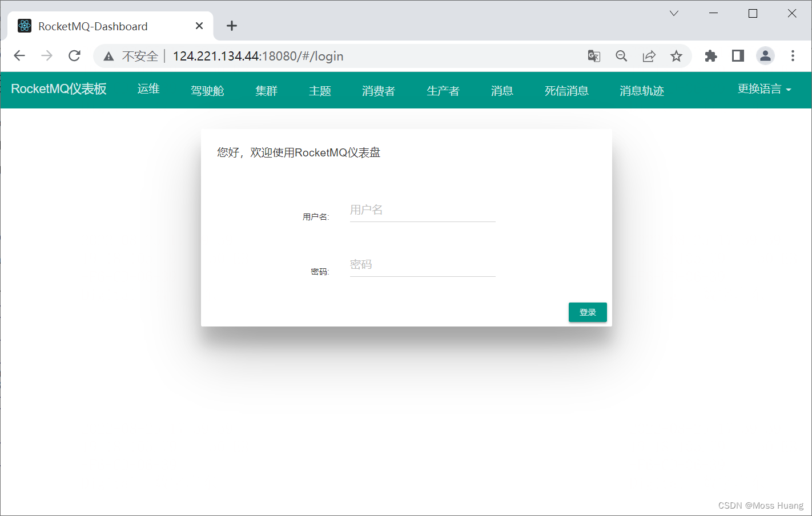Click the 密码: label
This screenshot has width=812, height=516.
[x=320, y=272]
